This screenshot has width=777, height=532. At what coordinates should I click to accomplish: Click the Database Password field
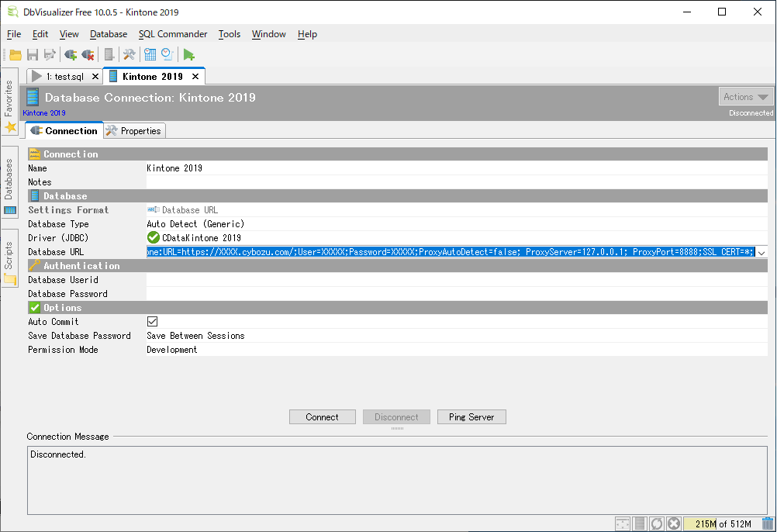(457, 294)
